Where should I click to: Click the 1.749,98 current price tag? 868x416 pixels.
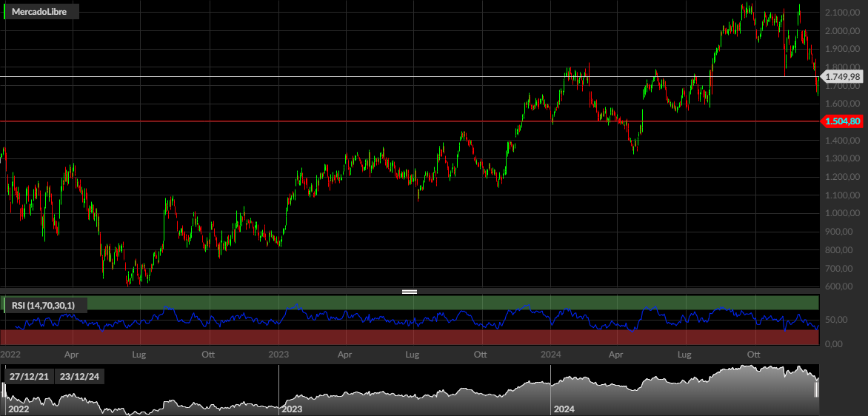[x=842, y=77]
